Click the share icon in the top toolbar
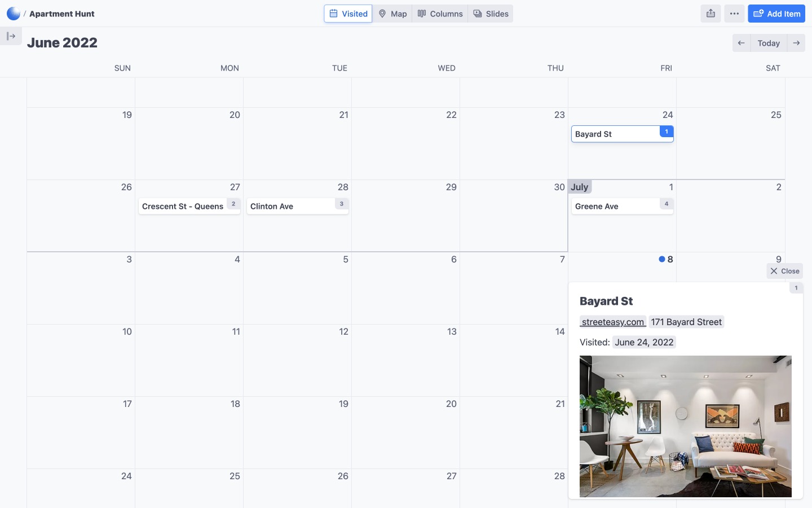This screenshot has width=812, height=508. coord(710,13)
